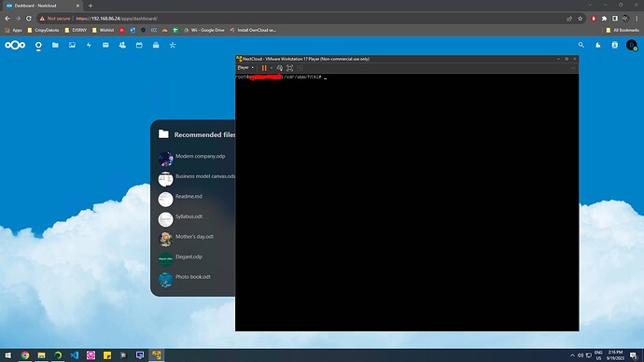Reload the browser page

click(x=29, y=19)
